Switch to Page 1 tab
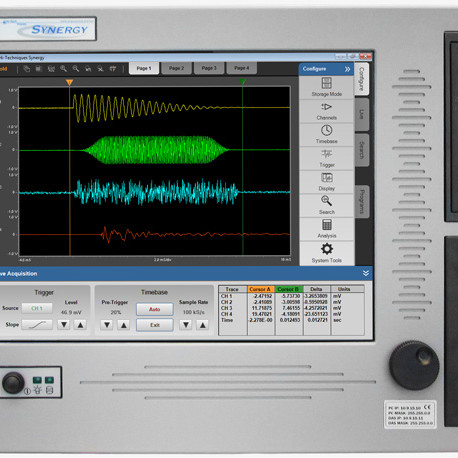The height and width of the screenshot is (458, 458). coord(144,68)
